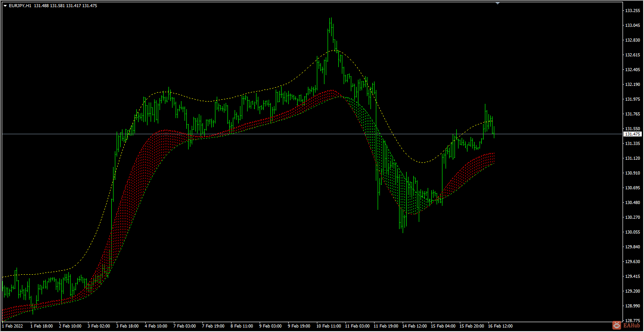This screenshot has height=332, width=644.
Task: Click the "8 Feb 11:00" time axis label
Action: click(x=242, y=326)
